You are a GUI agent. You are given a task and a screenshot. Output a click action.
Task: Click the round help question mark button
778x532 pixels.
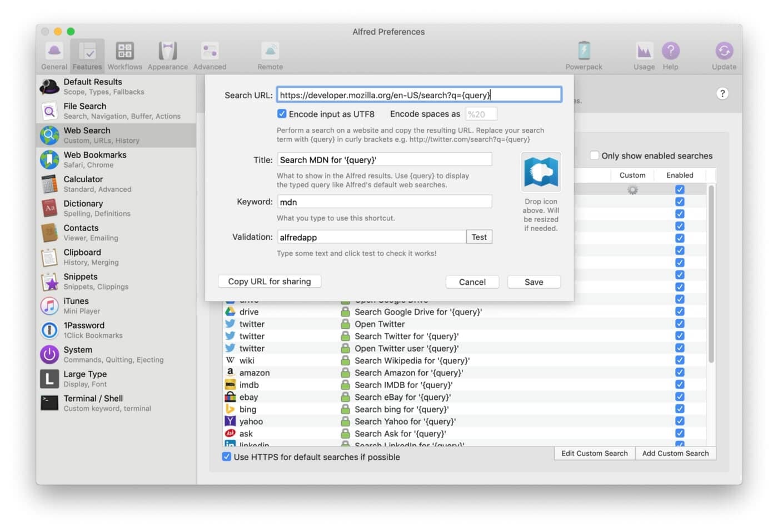[x=722, y=93]
